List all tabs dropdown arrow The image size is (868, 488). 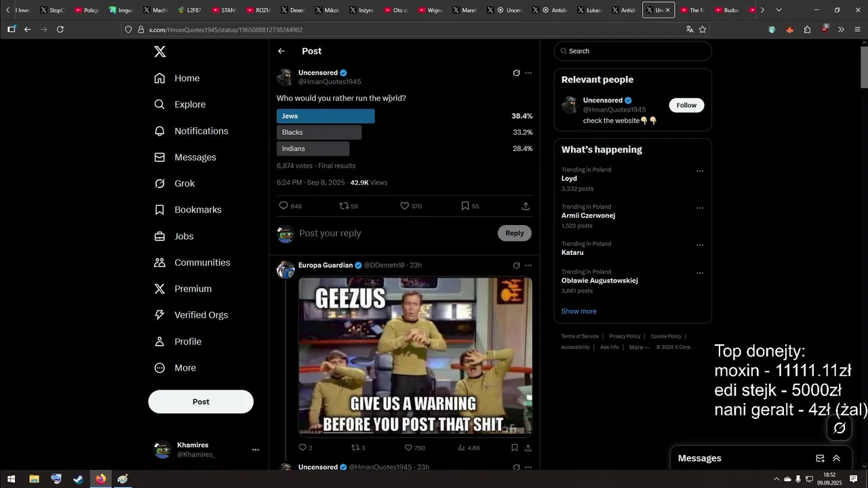(778, 10)
